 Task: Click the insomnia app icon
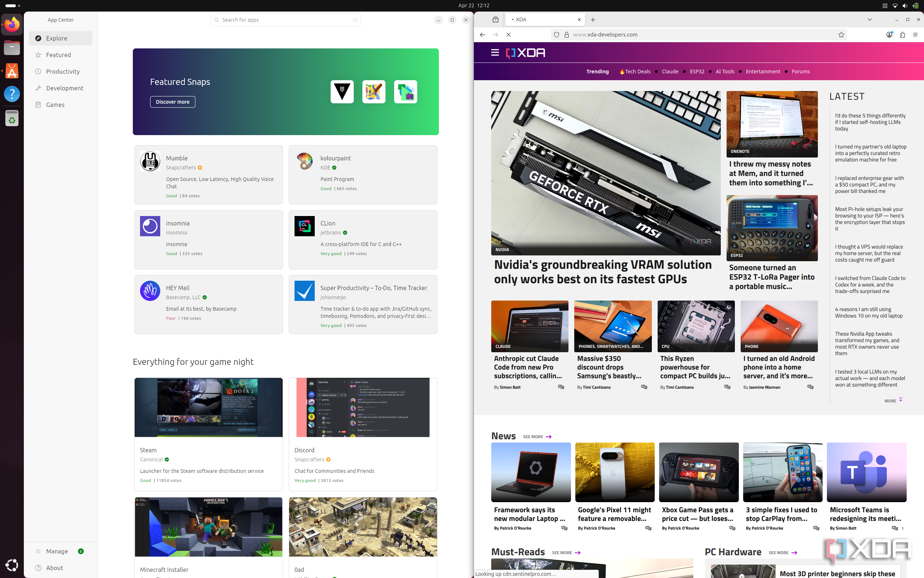[150, 226]
